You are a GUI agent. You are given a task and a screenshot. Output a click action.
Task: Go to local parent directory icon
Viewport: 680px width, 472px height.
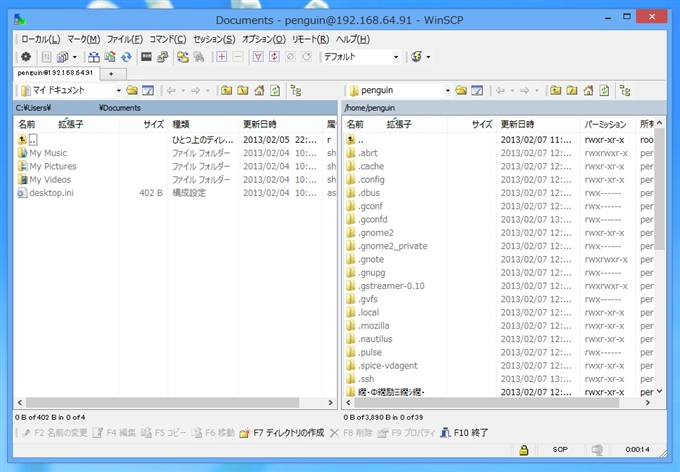point(226,91)
